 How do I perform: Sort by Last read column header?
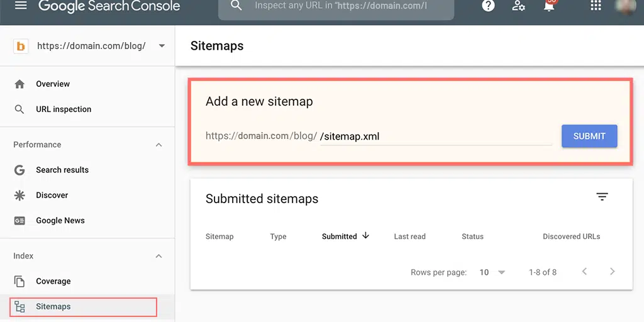point(409,236)
